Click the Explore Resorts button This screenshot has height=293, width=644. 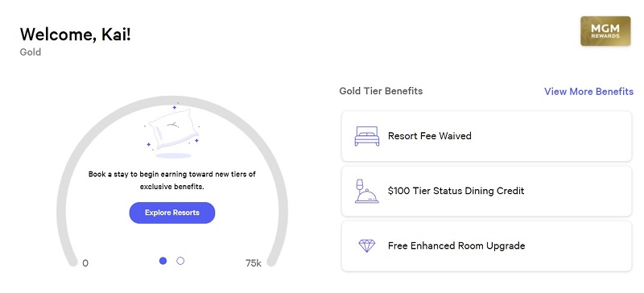(172, 213)
